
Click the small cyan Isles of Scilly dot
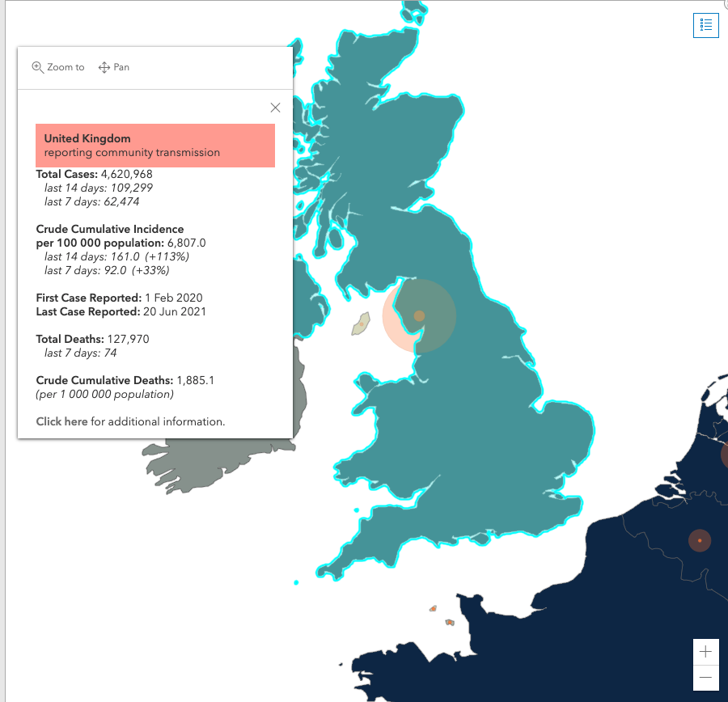296,582
